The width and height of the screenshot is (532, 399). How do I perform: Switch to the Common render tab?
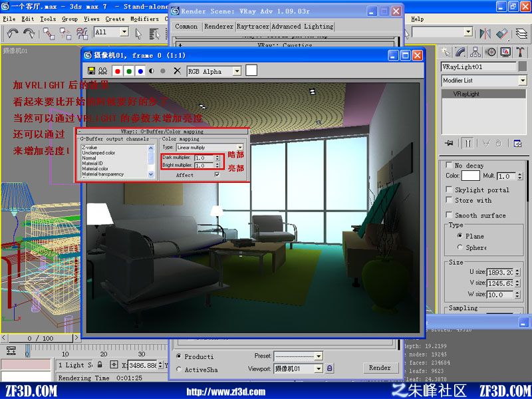pos(186,27)
